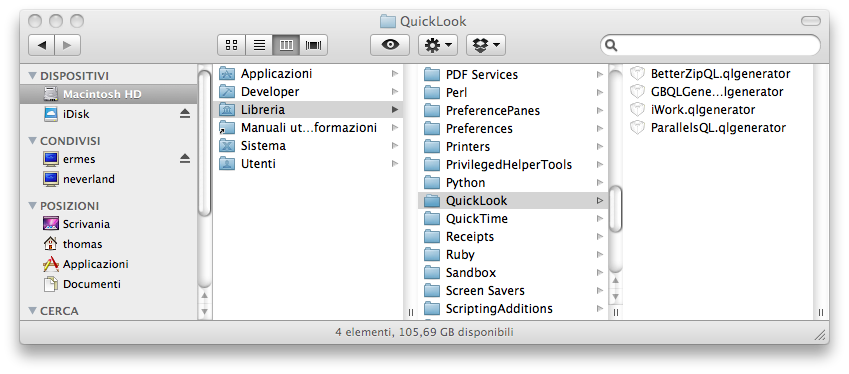Select the ScriptingAdditions folder
Screen dimensions: 849x374
coord(513,309)
